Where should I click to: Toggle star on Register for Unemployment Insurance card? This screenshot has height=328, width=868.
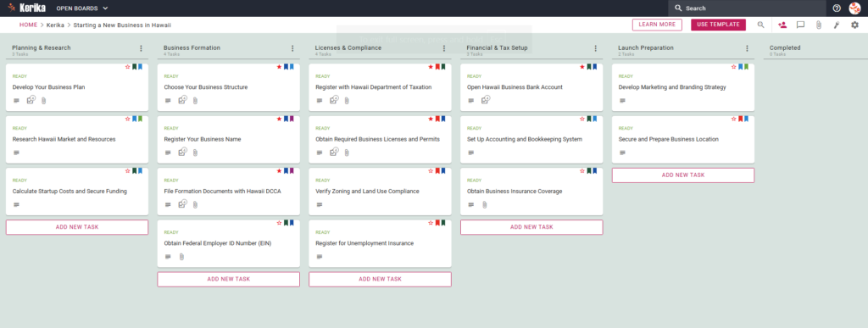(x=431, y=223)
